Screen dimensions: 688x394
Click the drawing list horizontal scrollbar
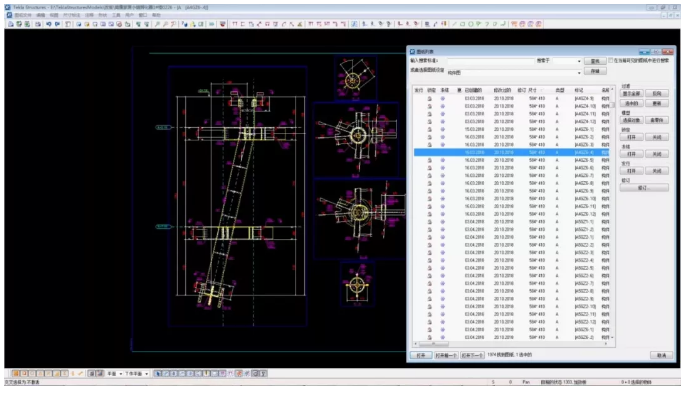pyautogui.click(x=511, y=344)
